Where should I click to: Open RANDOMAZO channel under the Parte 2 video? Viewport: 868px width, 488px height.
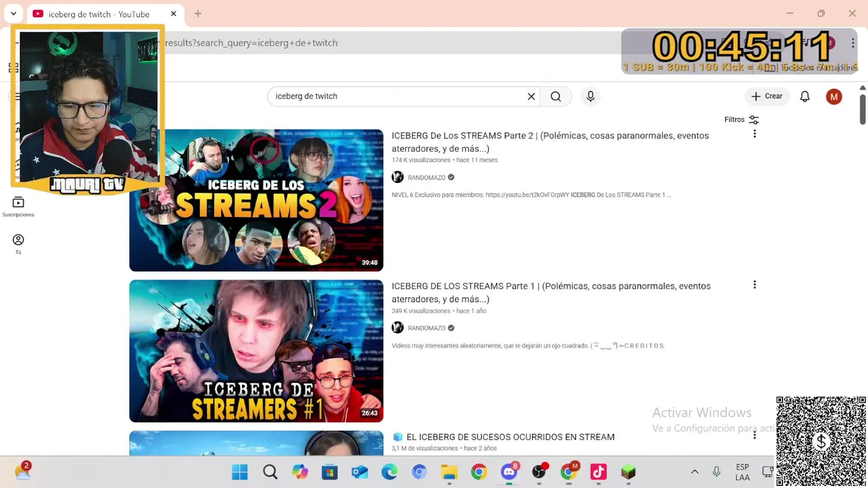click(x=427, y=178)
